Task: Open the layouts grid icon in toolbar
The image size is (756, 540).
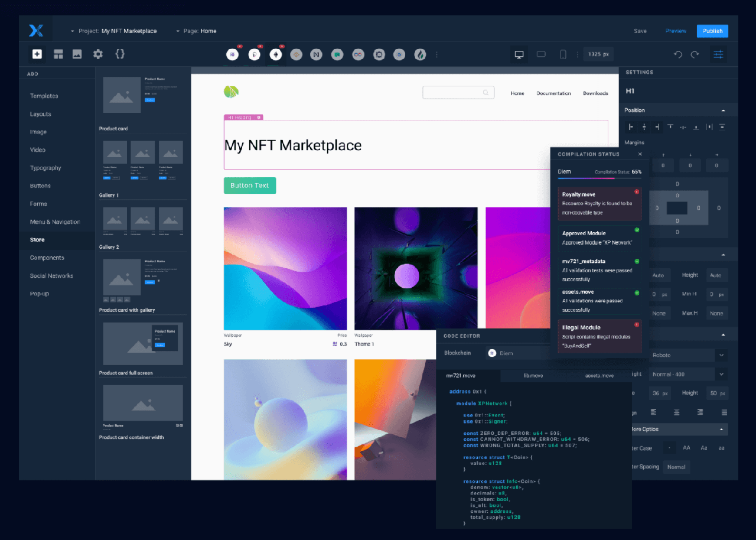Action: point(58,54)
